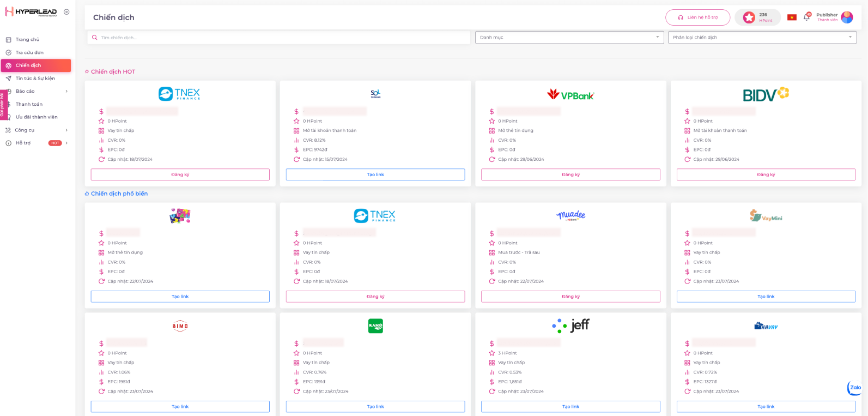Click the TNEX Finance logo in HOT campaigns
Screen dimensions: 868x416
click(x=179, y=94)
